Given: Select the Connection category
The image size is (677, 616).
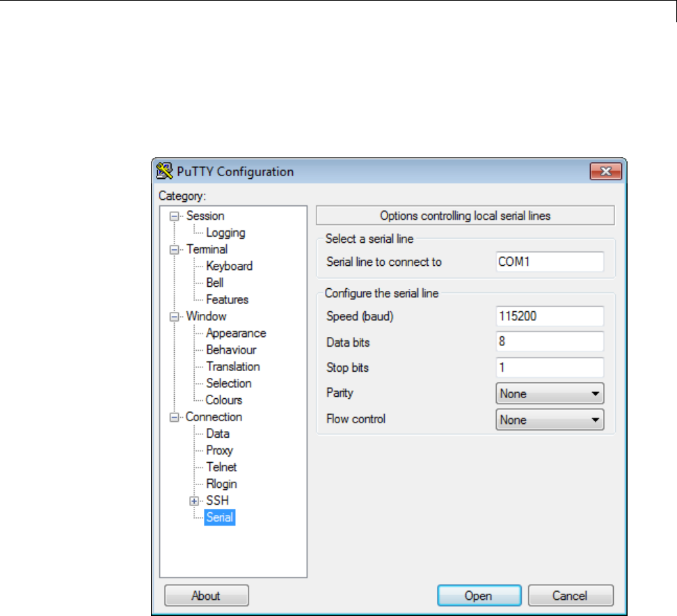Looking at the screenshot, I should [x=214, y=417].
